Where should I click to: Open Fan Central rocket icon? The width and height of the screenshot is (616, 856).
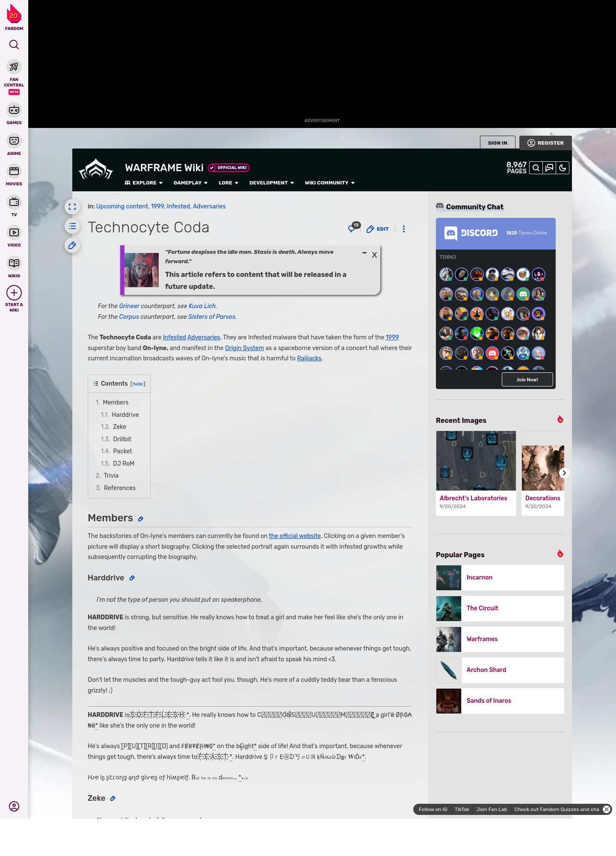14,67
